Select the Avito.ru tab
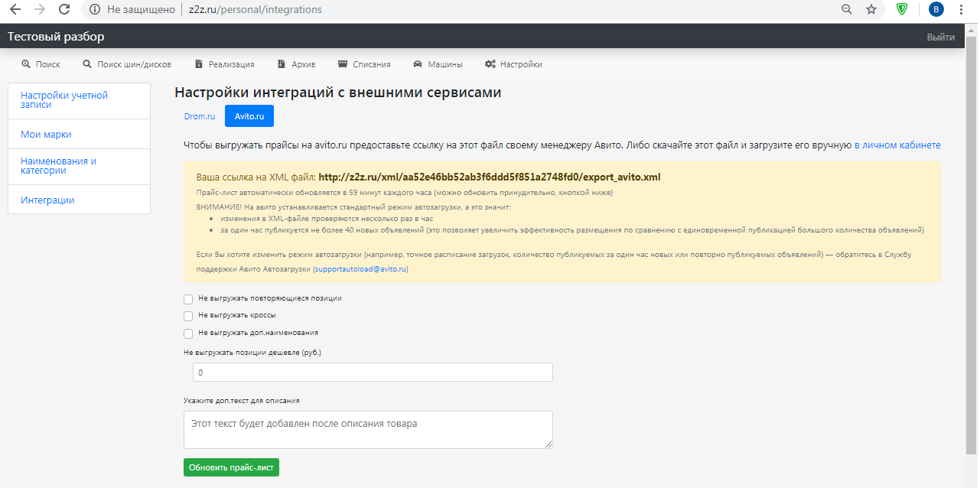 point(249,116)
